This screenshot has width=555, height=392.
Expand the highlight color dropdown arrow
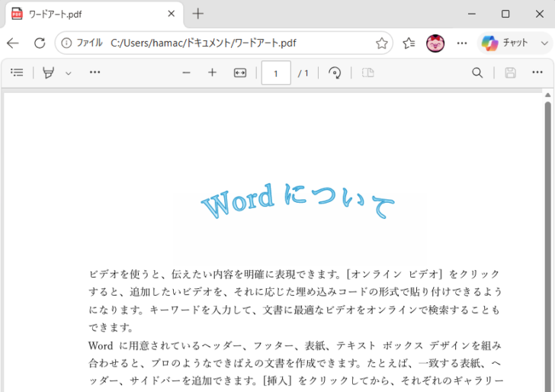69,73
